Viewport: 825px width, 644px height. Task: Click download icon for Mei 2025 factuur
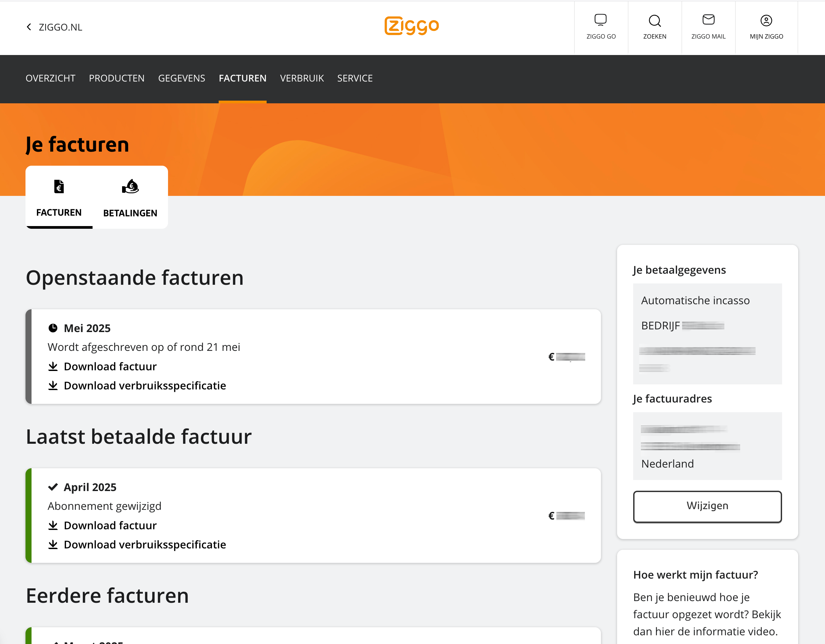(53, 366)
